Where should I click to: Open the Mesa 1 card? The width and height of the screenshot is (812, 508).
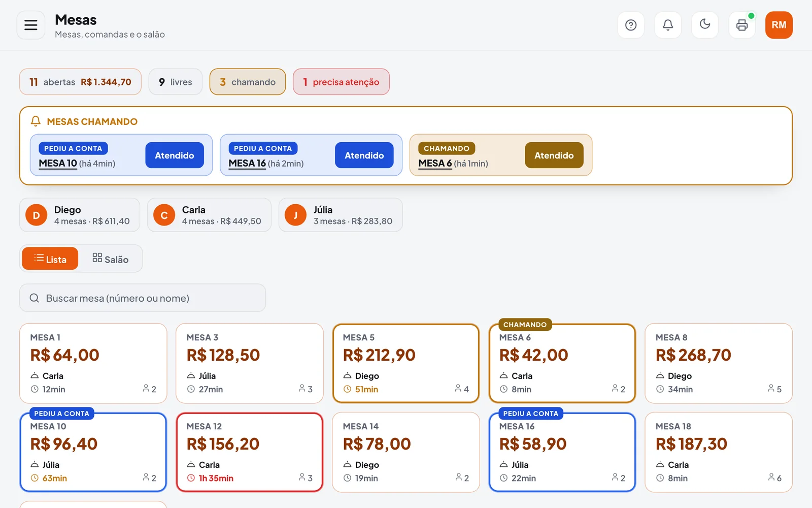coord(93,363)
